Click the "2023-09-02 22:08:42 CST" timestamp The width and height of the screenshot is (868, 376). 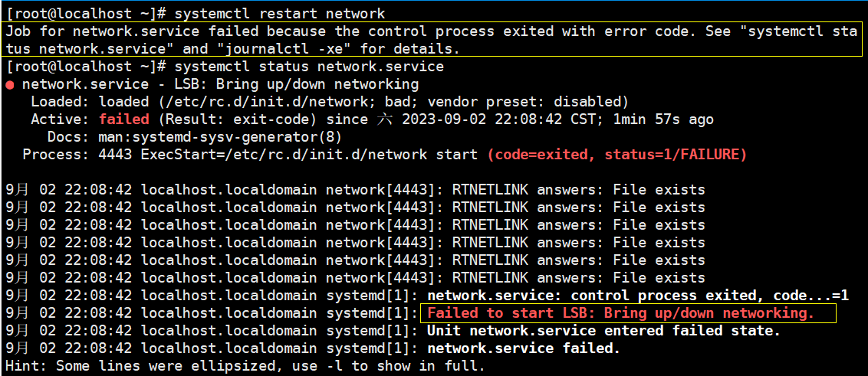(x=511, y=119)
